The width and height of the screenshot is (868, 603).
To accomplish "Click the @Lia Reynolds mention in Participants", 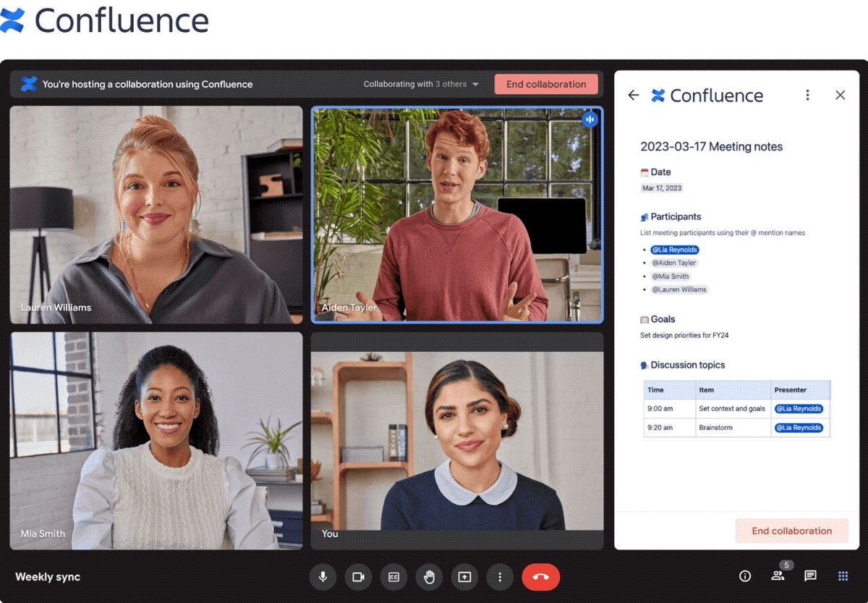I will pyautogui.click(x=674, y=250).
